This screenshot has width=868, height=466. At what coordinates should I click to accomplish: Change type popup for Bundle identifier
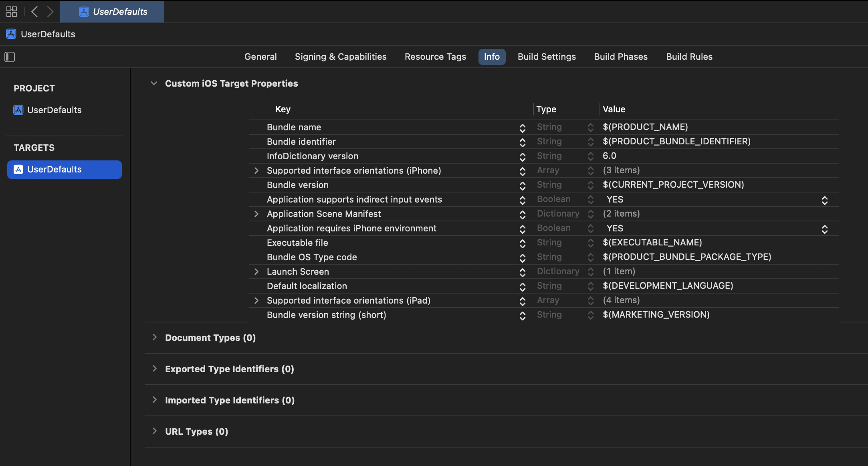pyautogui.click(x=590, y=142)
